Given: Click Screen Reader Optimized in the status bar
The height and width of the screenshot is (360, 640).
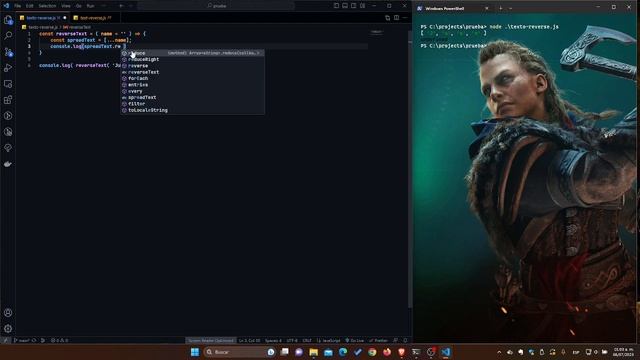Looking at the screenshot, I should (x=211, y=340).
